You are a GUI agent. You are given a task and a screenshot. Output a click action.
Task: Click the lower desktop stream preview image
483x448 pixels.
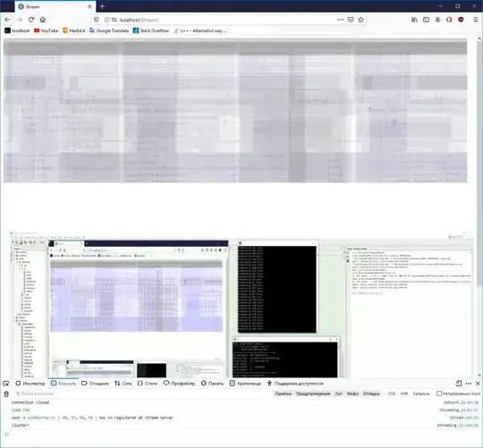click(241, 304)
